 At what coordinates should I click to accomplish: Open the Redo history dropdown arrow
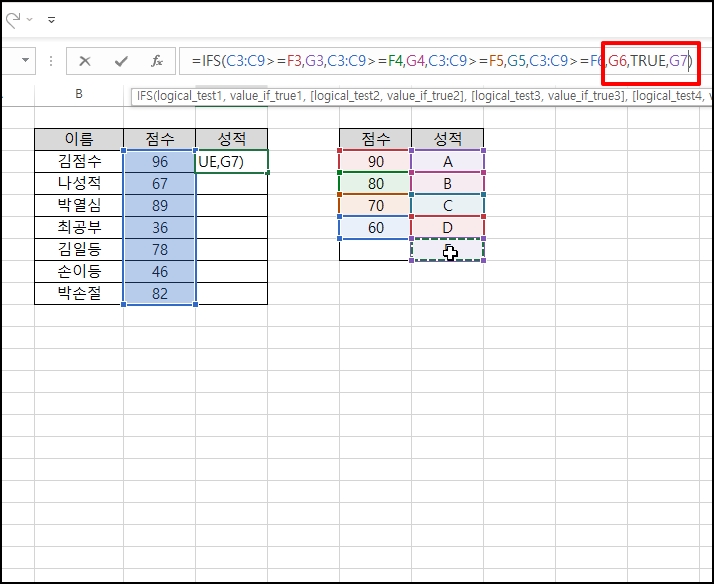tap(30, 20)
